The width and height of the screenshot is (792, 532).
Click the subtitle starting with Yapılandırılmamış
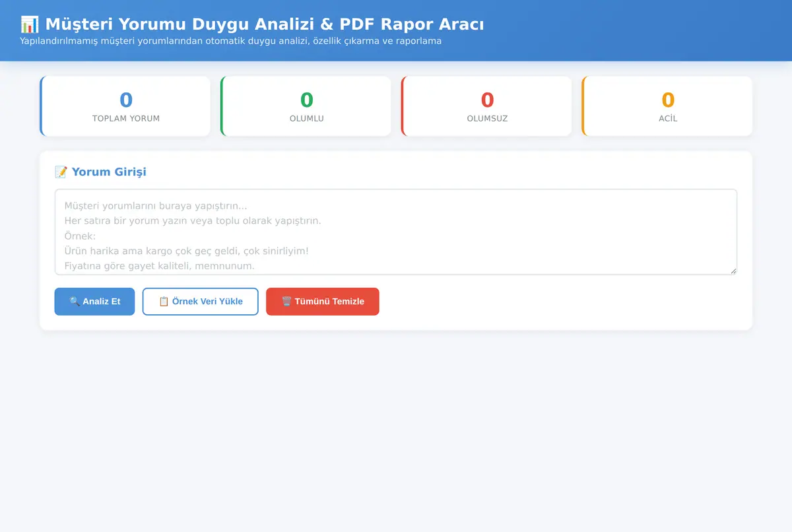point(231,41)
